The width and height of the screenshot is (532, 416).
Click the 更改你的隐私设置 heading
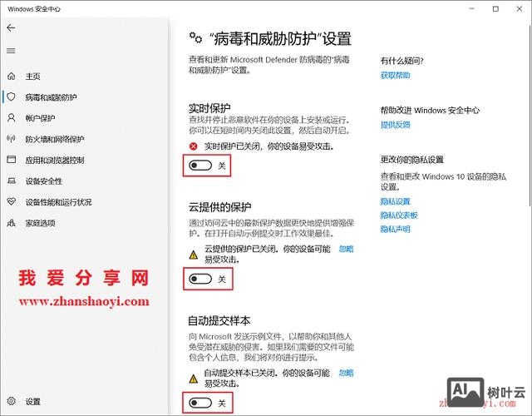click(412, 160)
